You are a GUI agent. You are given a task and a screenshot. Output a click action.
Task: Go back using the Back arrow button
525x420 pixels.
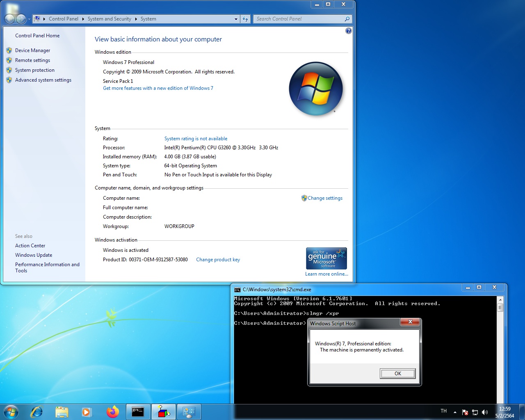point(9,19)
